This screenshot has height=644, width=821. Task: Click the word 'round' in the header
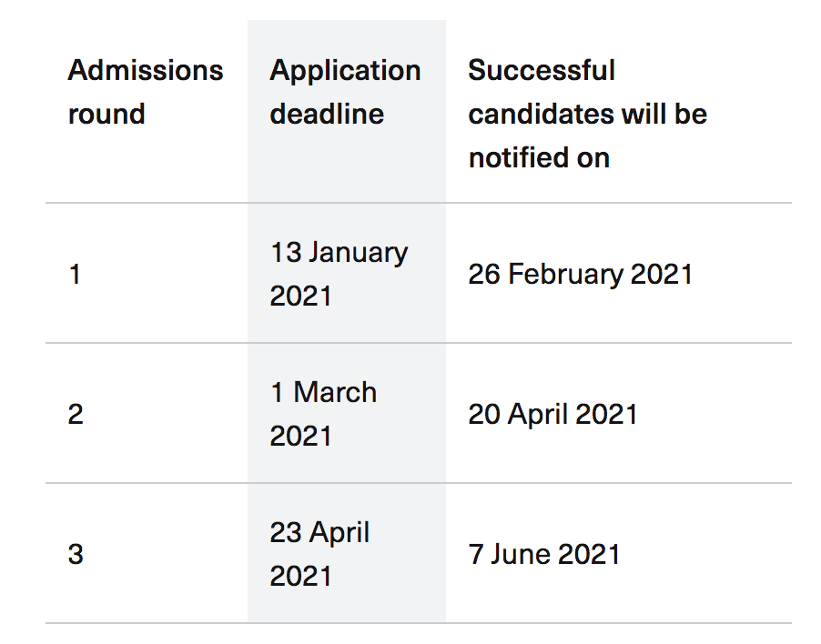click(106, 115)
